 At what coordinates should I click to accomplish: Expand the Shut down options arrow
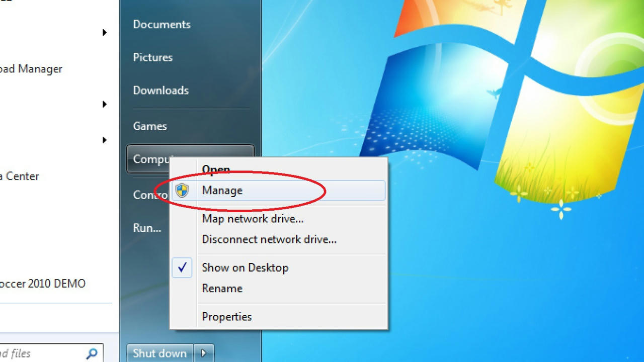click(204, 353)
